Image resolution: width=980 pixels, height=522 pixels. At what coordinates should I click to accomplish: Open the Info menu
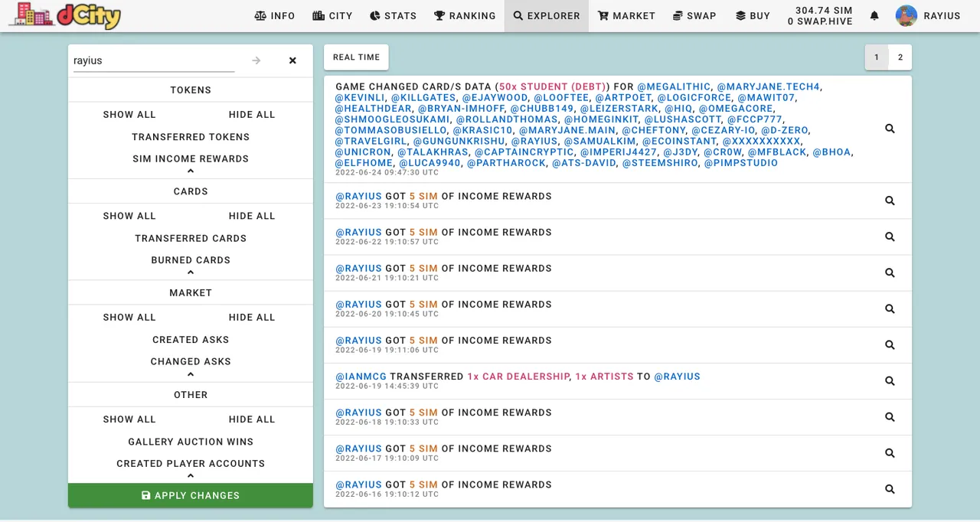click(274, 15)
